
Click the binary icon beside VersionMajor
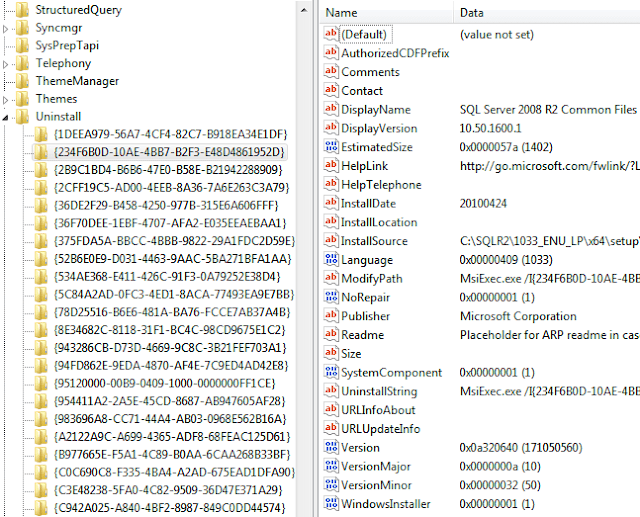(x=331, y=466)
